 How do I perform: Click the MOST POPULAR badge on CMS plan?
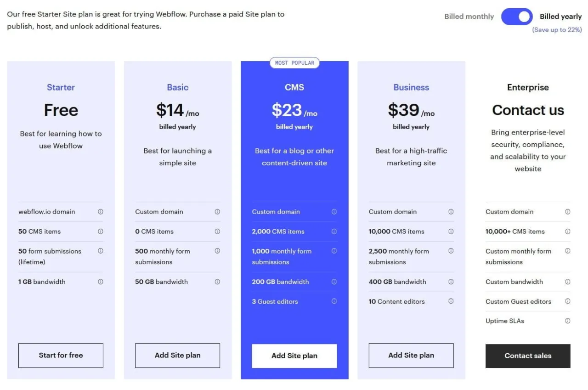tap(294, 63)
